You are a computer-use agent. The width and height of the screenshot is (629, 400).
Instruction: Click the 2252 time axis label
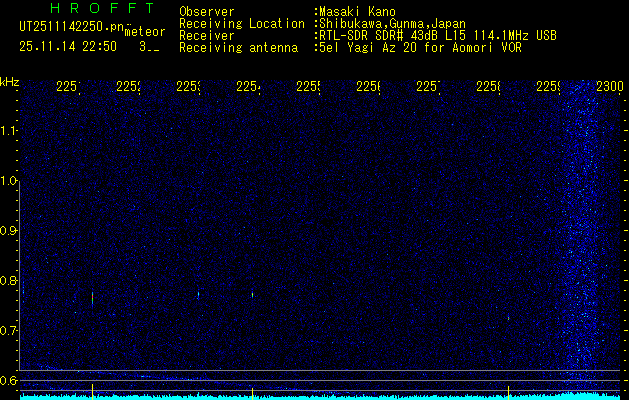click(128, 86)
